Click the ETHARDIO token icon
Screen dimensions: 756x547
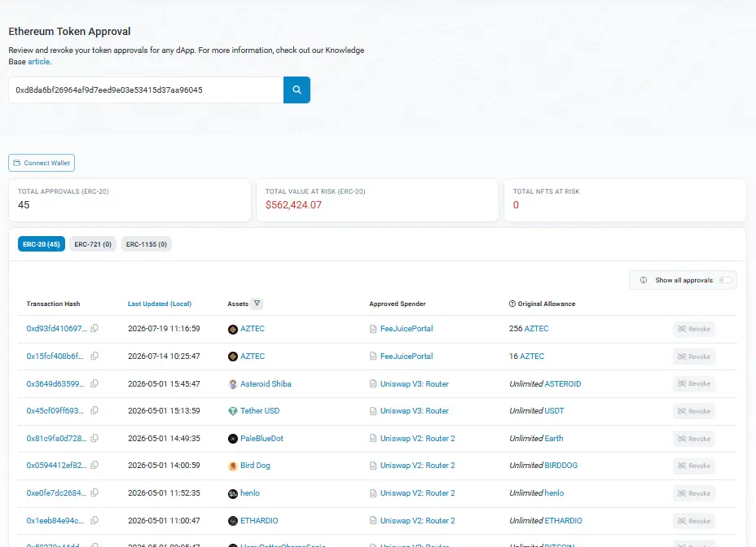click(x=233, y=521)
